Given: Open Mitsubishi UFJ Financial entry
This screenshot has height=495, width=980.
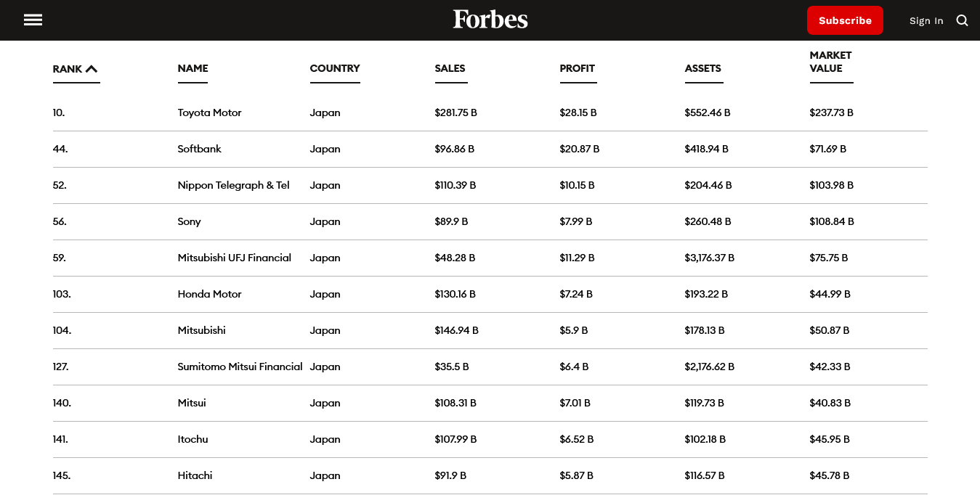Looking at the screenshot, I should click(x=234, y=258).
